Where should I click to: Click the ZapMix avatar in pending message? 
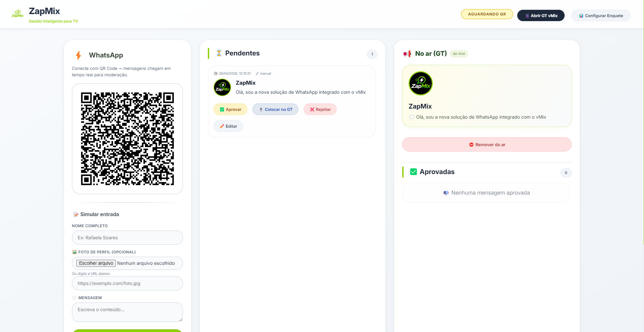coord(222,87)
